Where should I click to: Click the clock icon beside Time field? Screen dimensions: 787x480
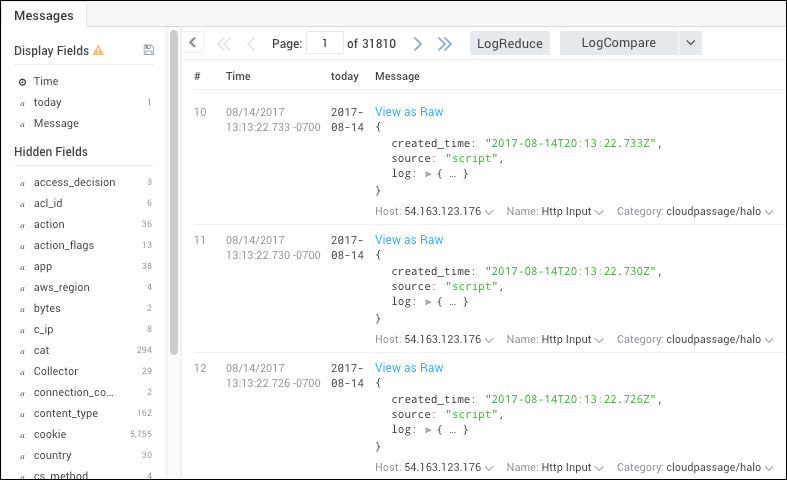pyautogui.click(x=22, y=82)
